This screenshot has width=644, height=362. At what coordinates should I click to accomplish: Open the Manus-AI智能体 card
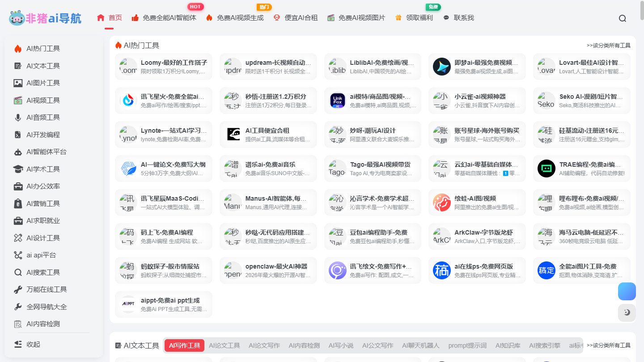[268, 202]
